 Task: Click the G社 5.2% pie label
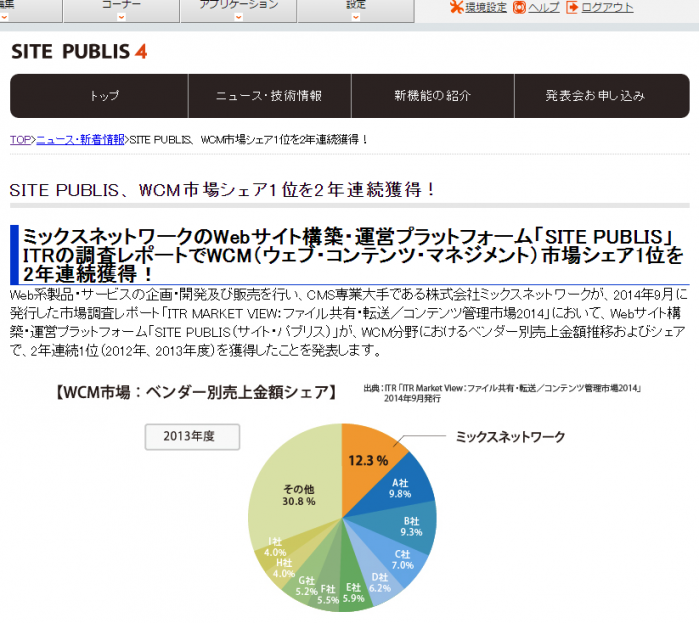306,586
